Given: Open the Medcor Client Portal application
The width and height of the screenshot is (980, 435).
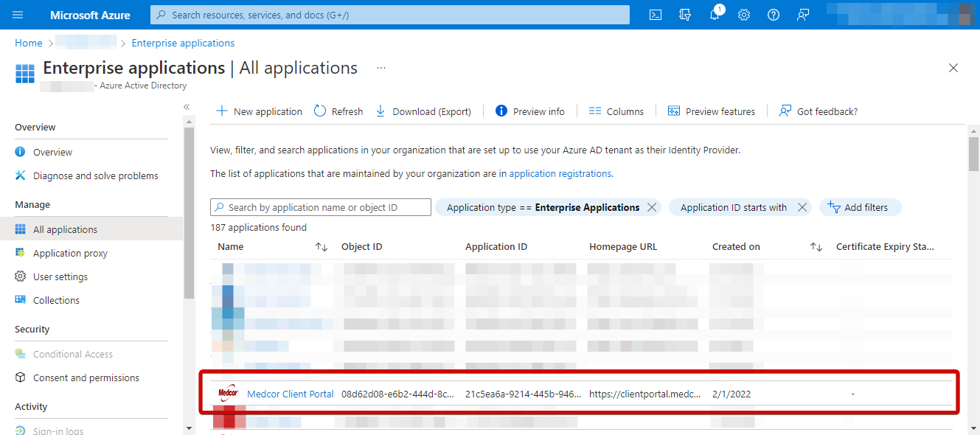Looking at the screenshot, I should [291, 394].
